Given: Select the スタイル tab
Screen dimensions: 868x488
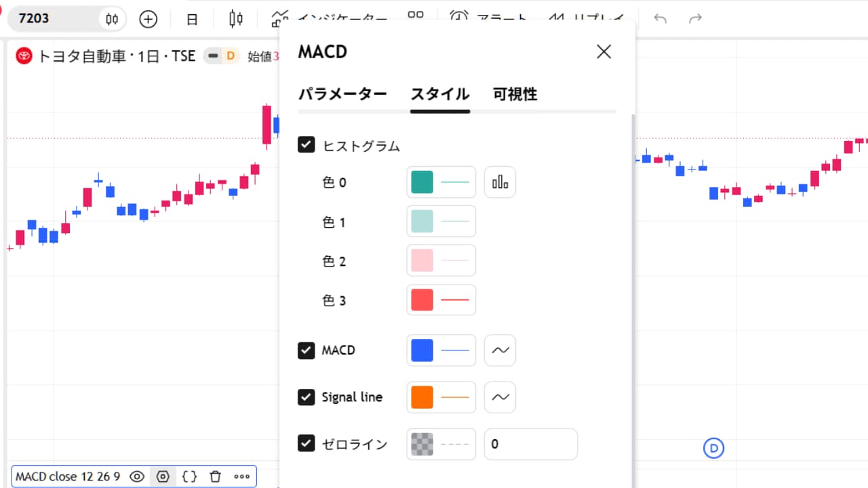Looking at the screenshot, I should click(x=440, y=94).
